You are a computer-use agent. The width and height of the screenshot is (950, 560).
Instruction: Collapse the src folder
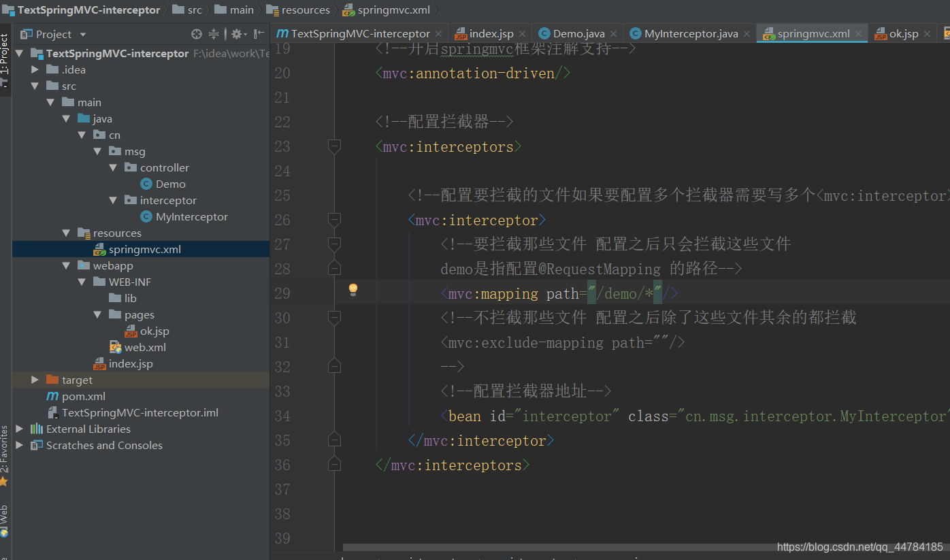pos(35,86)
